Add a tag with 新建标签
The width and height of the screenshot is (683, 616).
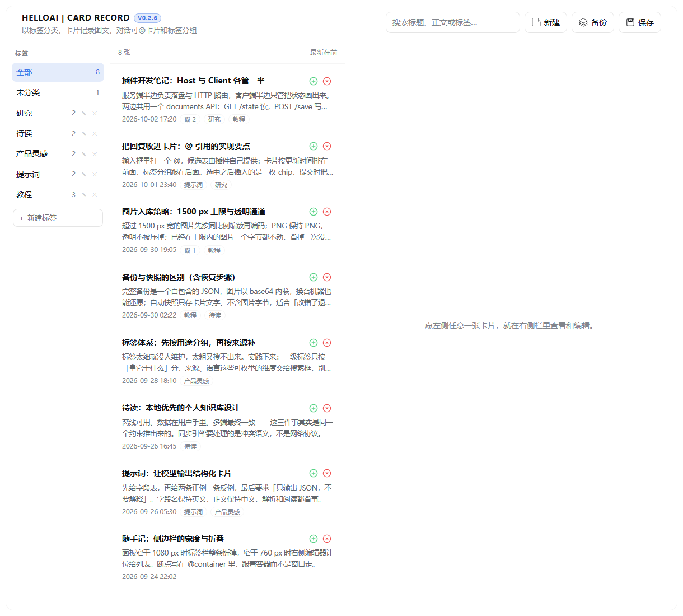58,218
